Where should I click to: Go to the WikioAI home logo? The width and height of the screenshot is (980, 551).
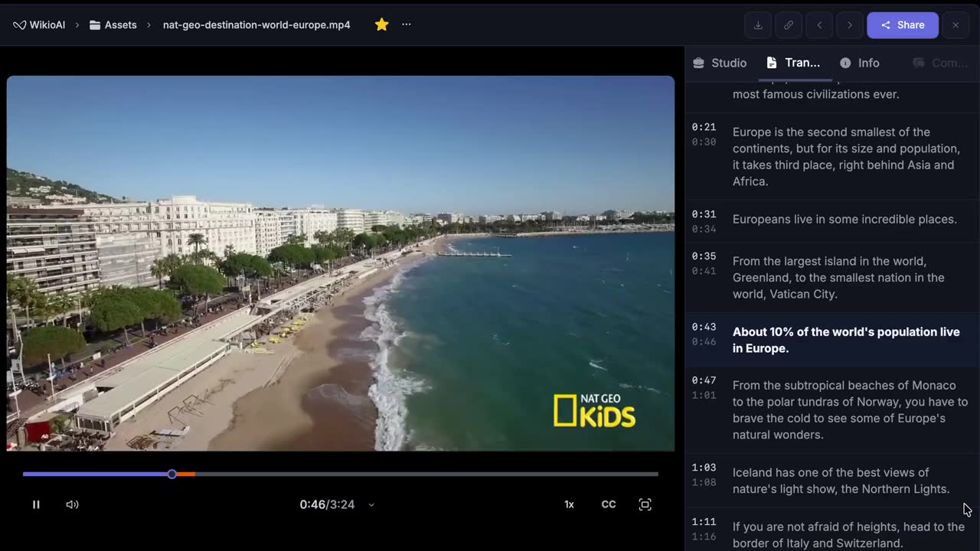(x=39, y=24)
